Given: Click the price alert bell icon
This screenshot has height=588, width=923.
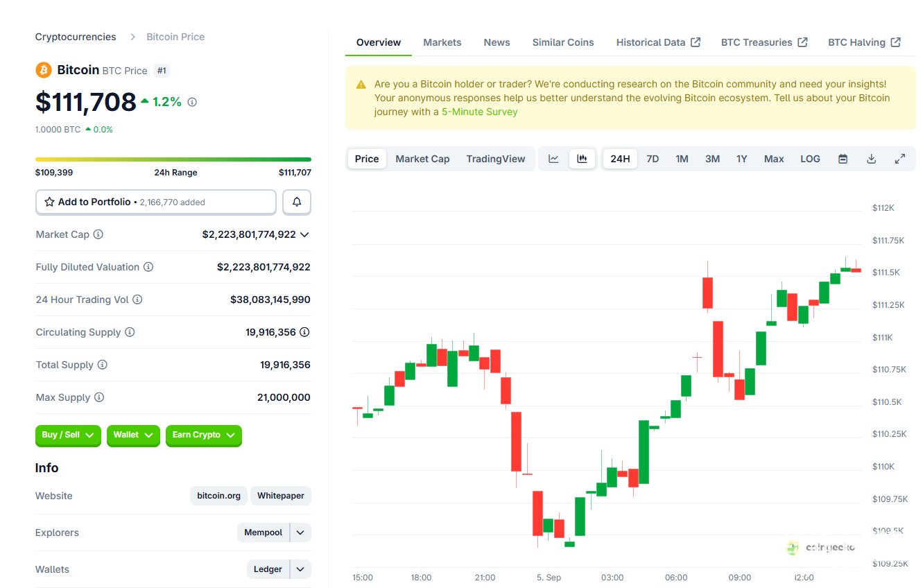Looking at the screenshot, I should (297, 202).
